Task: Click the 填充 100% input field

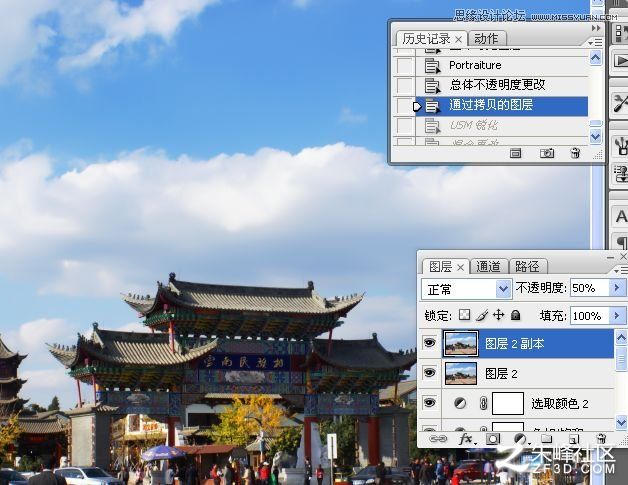Action: (590, 316)
